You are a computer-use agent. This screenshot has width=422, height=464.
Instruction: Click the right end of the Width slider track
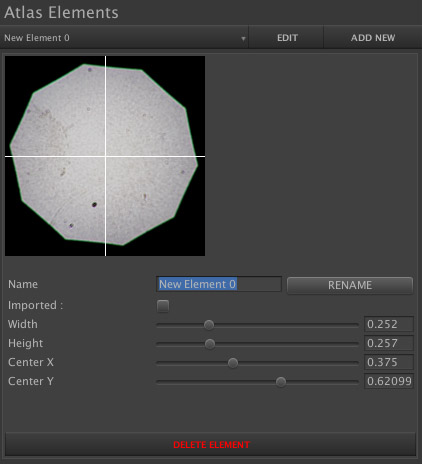(x=357, y=325)
